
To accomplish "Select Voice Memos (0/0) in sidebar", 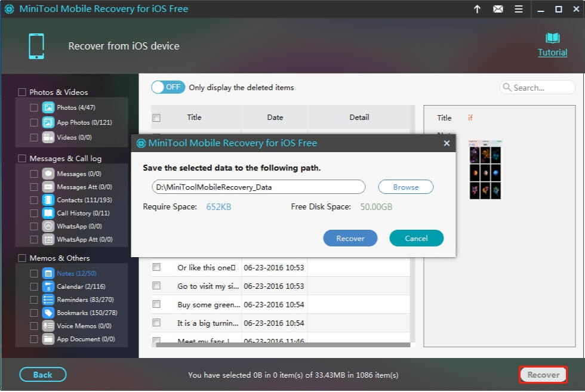I will [84, 326].
